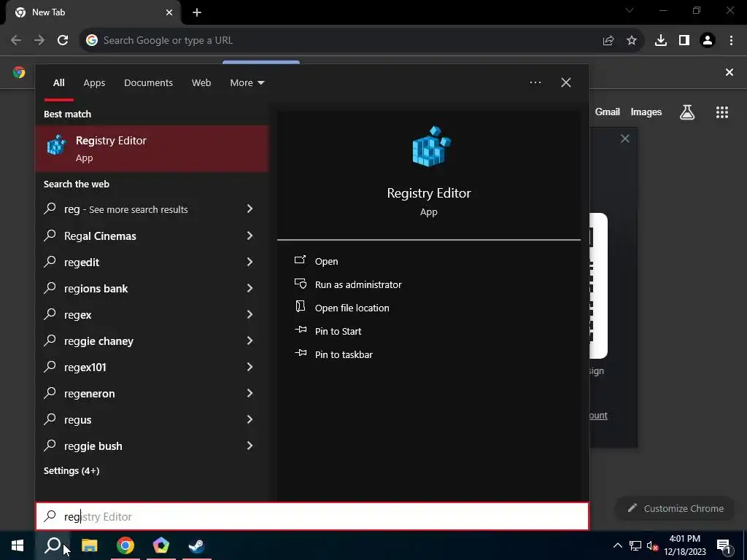Click the Open action icon
Screen dimensions: 747x560
[300, 260]
